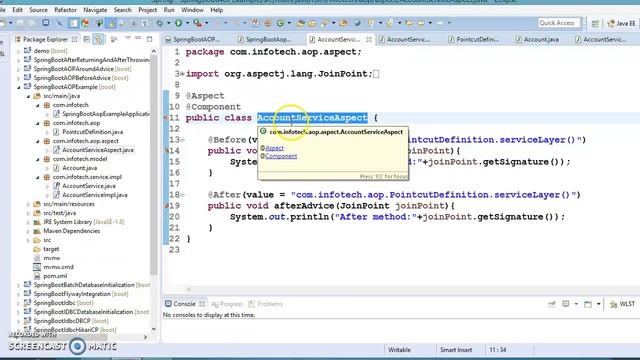This screenshot has height=360, width=640.
Task: Click the Last Edit Location yellow arrow
Action: [409, 23]
